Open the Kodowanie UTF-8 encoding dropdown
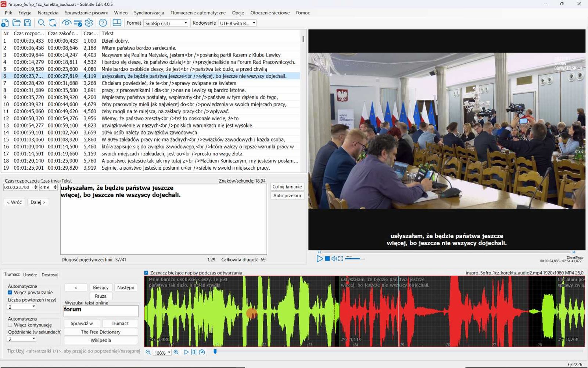 click(x=237, y=23)
